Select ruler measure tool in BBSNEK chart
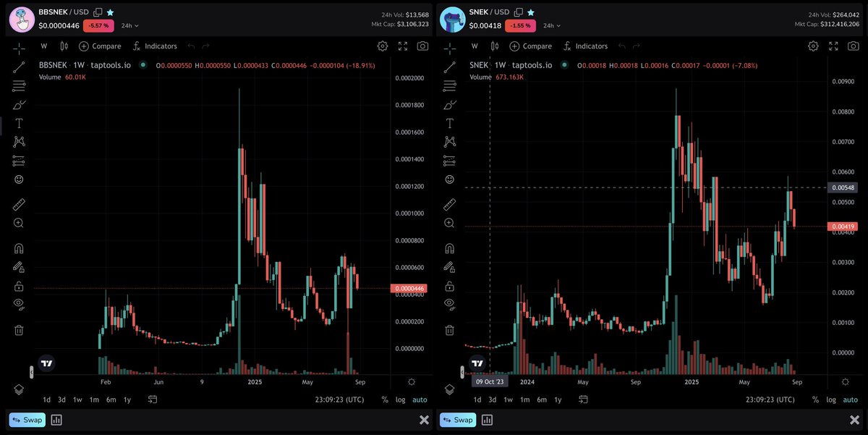The height and width of the screenshot is (435, 868). tap(19, 204)
